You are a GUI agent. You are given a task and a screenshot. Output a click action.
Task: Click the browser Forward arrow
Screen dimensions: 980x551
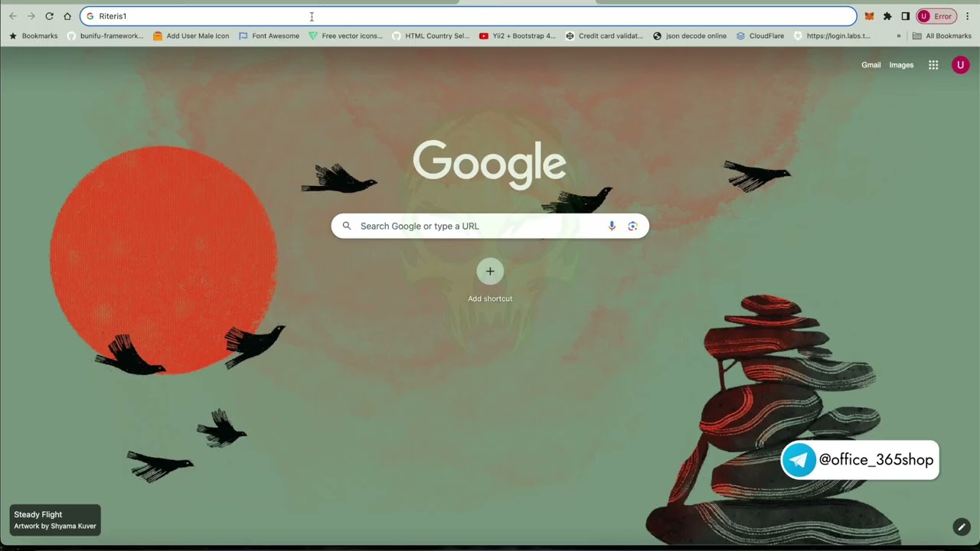coord(31,16)
